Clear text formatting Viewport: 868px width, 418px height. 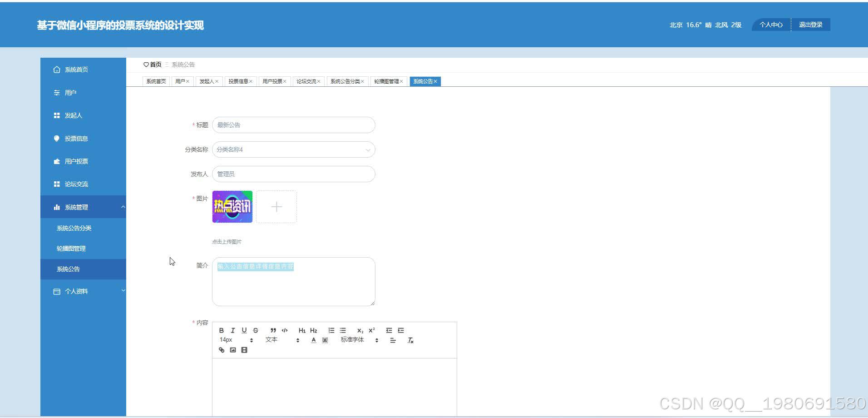[x=410, y=340]
